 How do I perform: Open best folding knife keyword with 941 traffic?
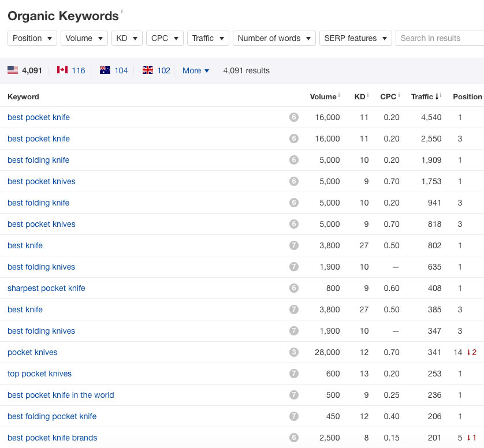[x=38, y=203]
